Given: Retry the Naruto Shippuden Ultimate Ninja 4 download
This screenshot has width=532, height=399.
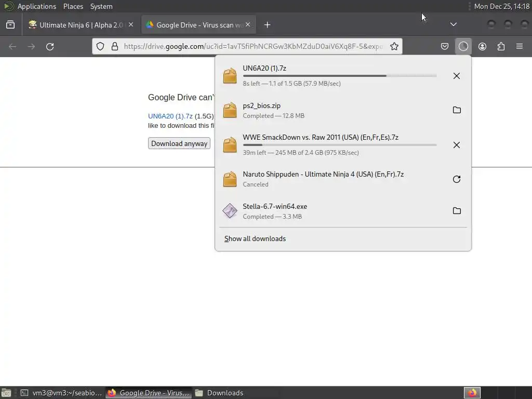Looking at the screenshot, I should [457, 179].
